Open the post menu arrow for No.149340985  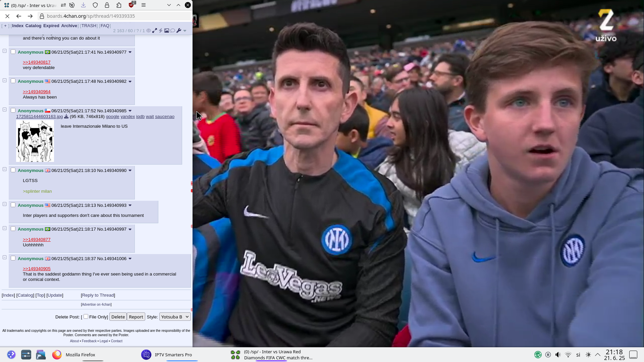tap(130, 111)
